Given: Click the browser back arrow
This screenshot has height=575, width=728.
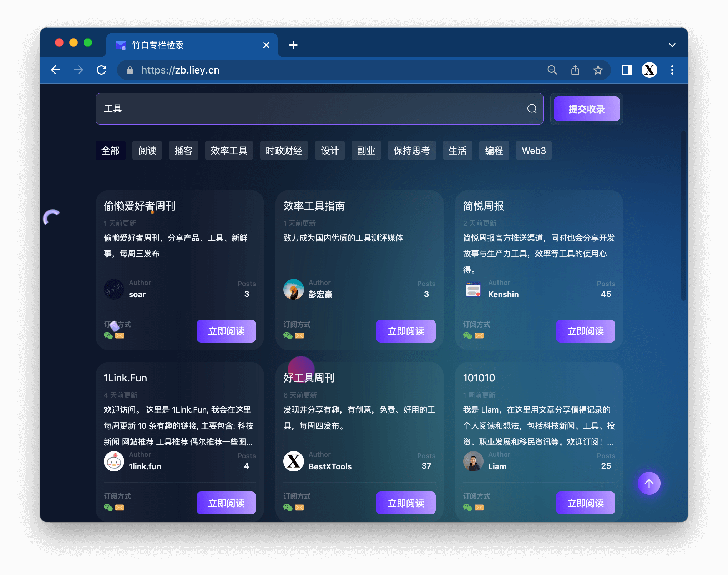Looking at the screenshot, I should [56, 70].
